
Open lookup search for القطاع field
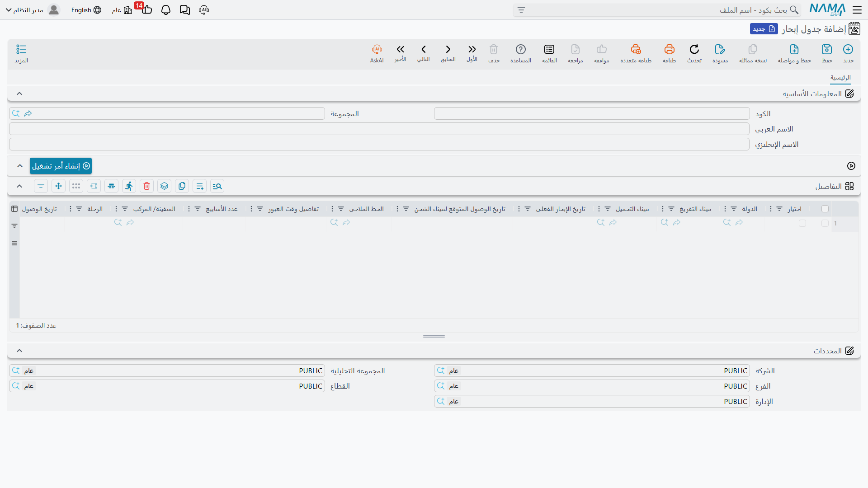coord(16,386)
